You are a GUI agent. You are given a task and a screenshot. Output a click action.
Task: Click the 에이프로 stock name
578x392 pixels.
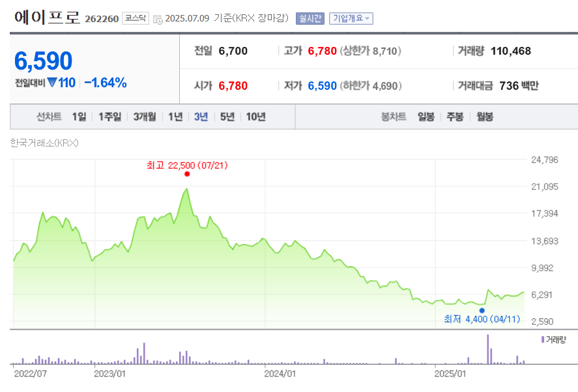pos(47,18)
